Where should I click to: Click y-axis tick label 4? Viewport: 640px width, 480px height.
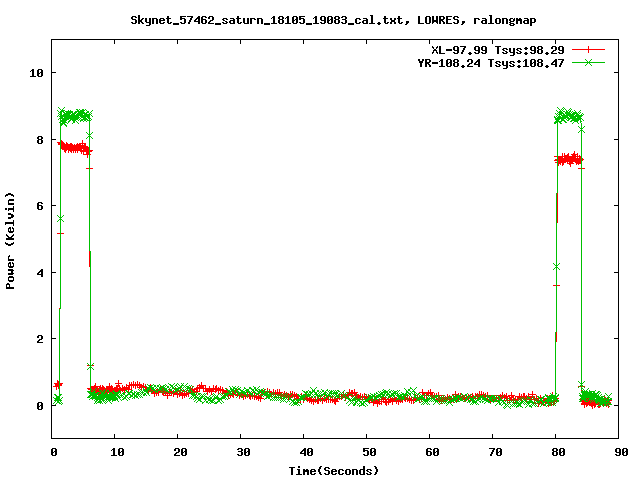click(x=40, y=273)
